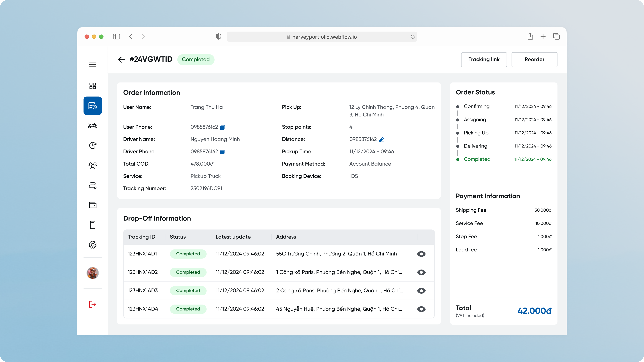Open the route sidebar icon
Screen dimensions: 644x362
pyautogui.click(x=92, y=185)
